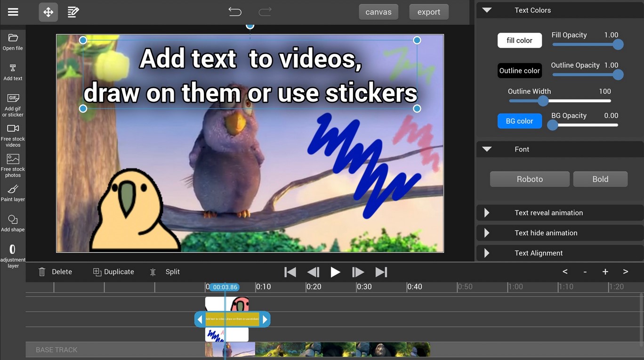Viewport: 644px width, 360px height.
Task: Move timeline view right with > arrow
Action: click(626, 272)
